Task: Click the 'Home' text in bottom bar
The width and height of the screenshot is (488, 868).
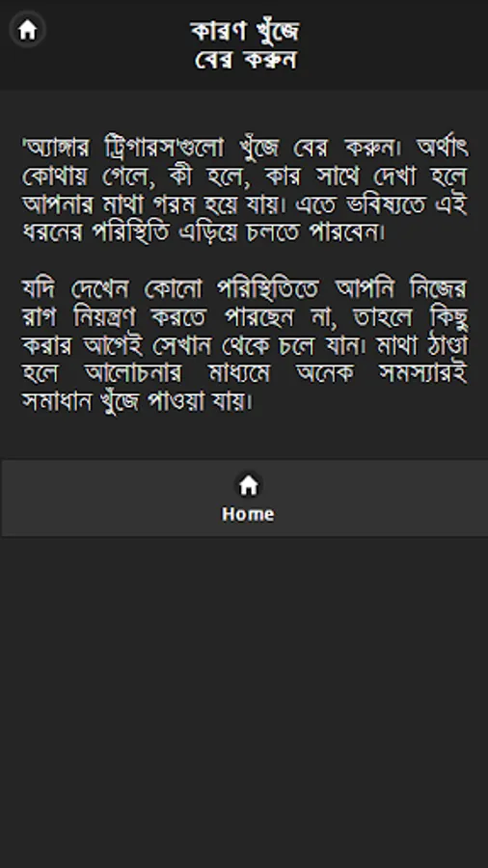Action: coord(248,514)
